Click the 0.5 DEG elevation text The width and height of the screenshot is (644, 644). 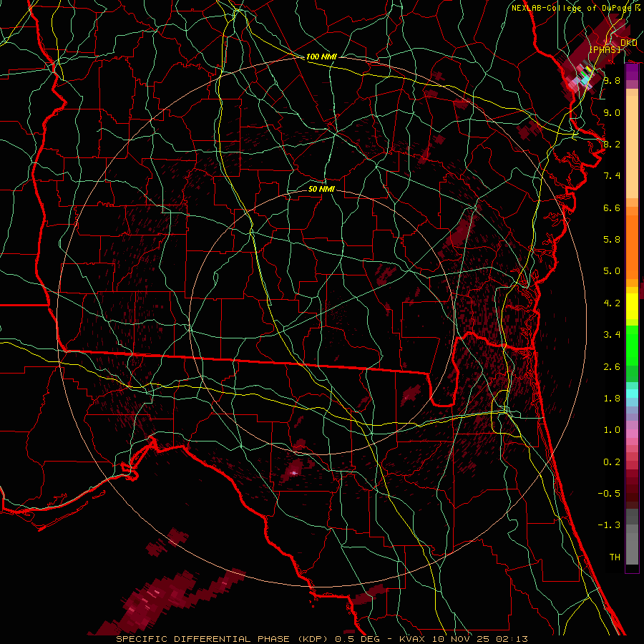[x=357, y=639]
